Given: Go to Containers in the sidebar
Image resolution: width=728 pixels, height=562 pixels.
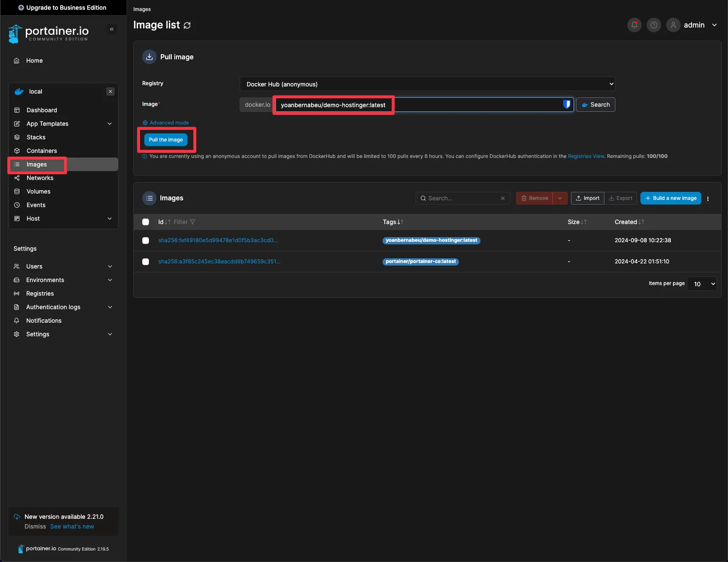Looking at the screenshot, I should 41,151.
